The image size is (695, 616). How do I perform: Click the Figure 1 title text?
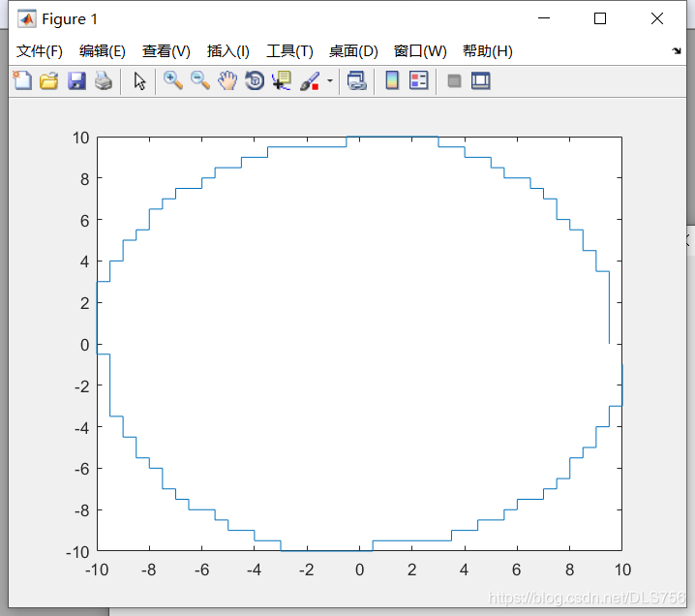[x=70, y=19]
